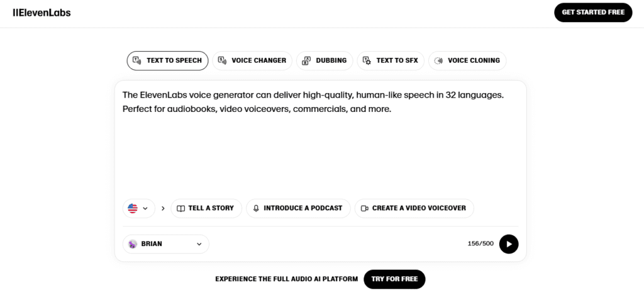Click the Voice Cloning spinner icon
Viewport: 644px width, 302px height.
pyautogui.click(x=438, y=60)
